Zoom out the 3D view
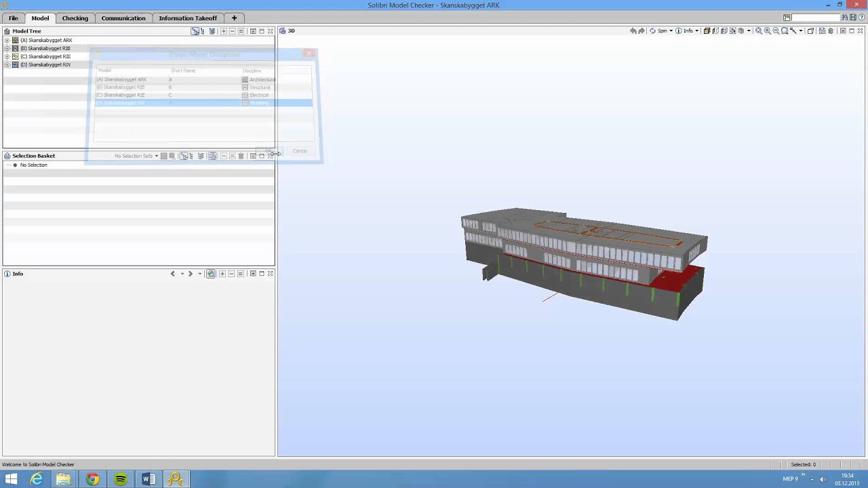The width and height of the screenshot is (868, 488). (x=776, y=30)
